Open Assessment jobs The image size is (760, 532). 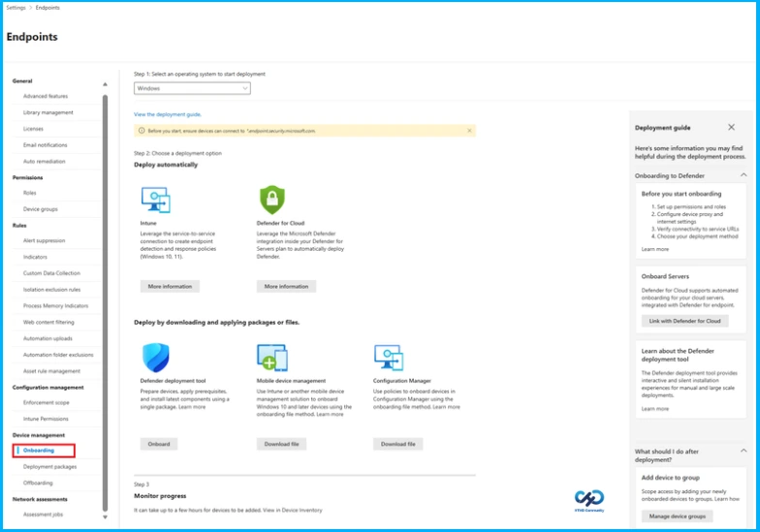(43, 515)
